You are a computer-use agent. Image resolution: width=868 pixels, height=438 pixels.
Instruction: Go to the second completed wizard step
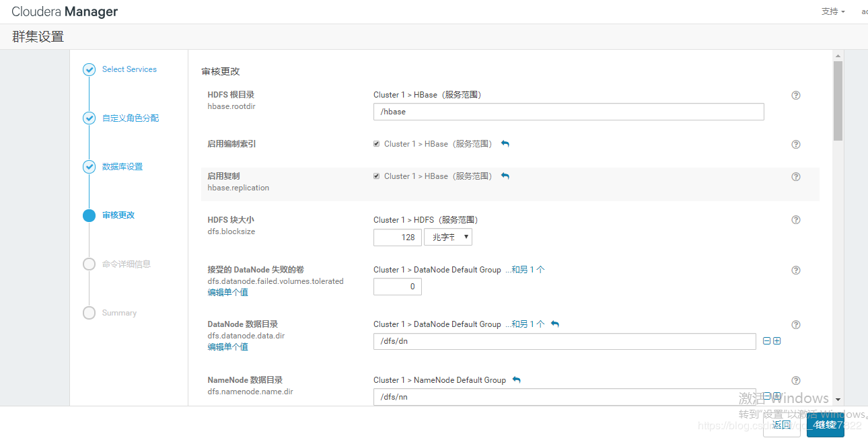pos(130,118)
